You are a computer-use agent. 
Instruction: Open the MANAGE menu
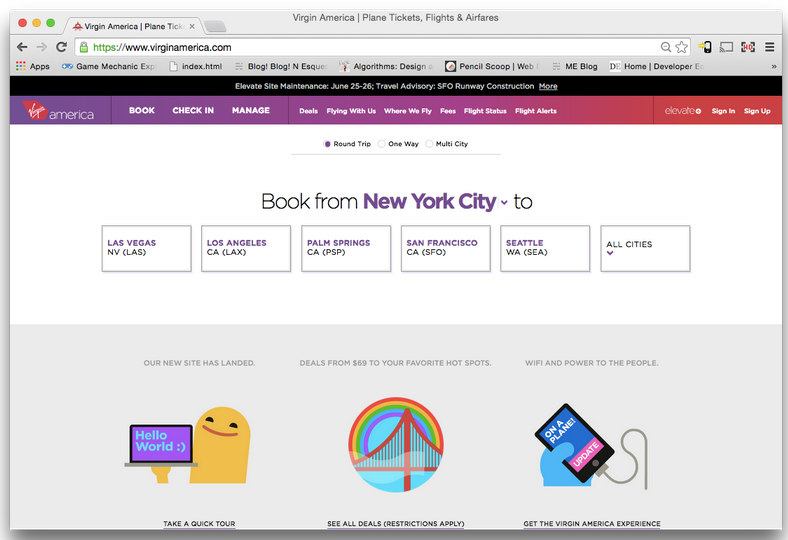pos(251,111)
